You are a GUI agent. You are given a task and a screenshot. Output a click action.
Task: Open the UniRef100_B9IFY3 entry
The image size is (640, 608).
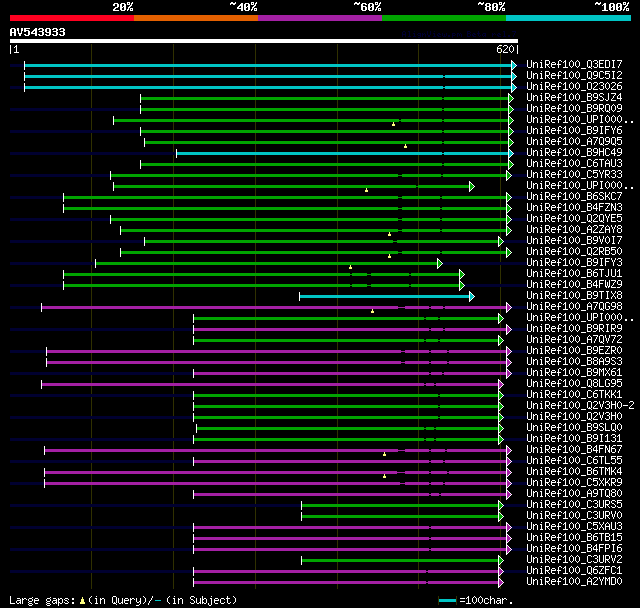(x=574, y=263)
